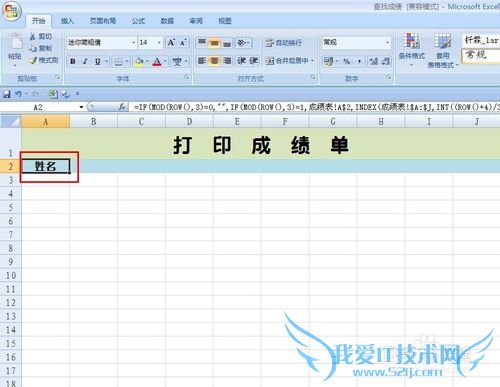500x387 pixels.
Task: Expand fill color dropdown arrow
Action: tap(147, 62)
